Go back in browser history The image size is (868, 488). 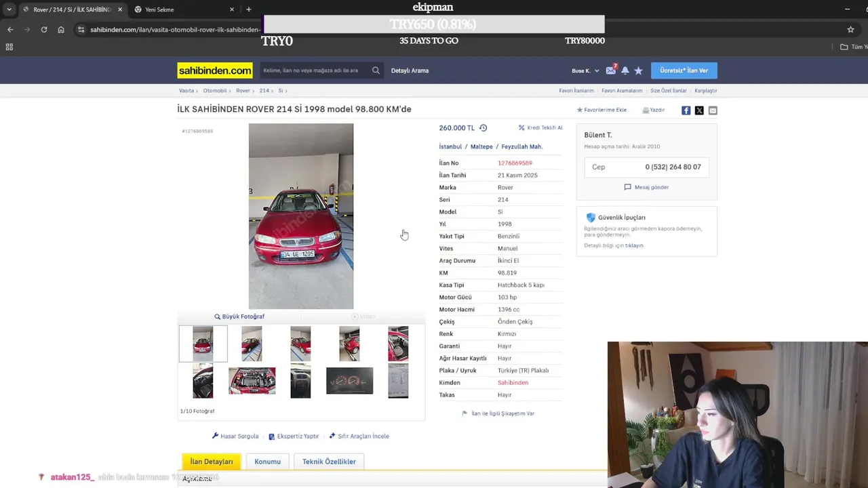[10, 30]
